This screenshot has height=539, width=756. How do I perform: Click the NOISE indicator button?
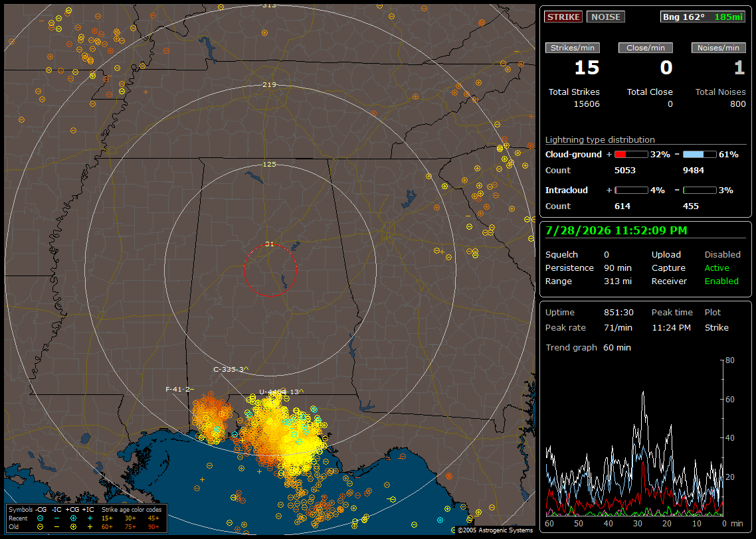(x=606, y=17)
